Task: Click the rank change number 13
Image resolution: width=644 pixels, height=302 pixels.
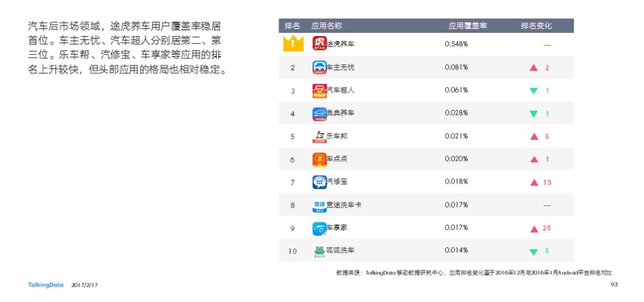Action: point(547,182)
